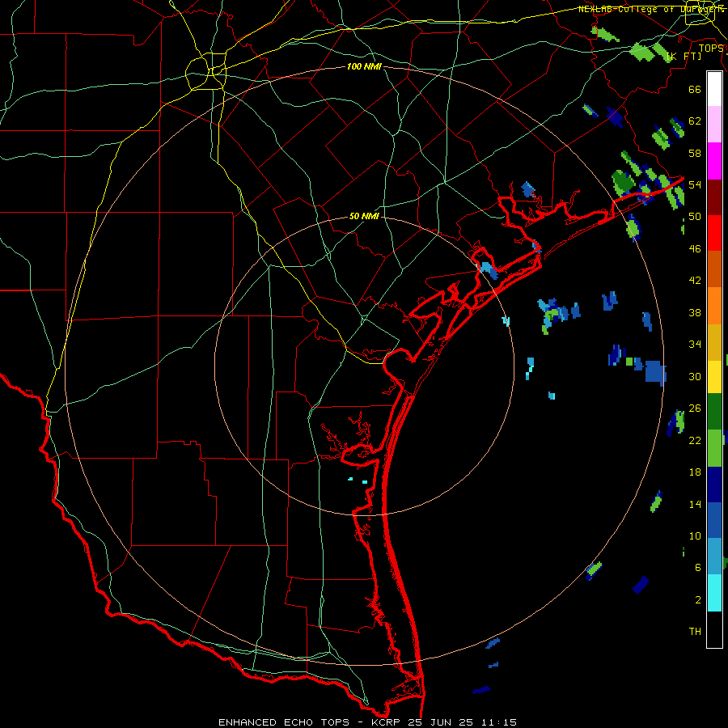Click the "TH" threshold legend label
728x728 pixels.
click(695, 632)
